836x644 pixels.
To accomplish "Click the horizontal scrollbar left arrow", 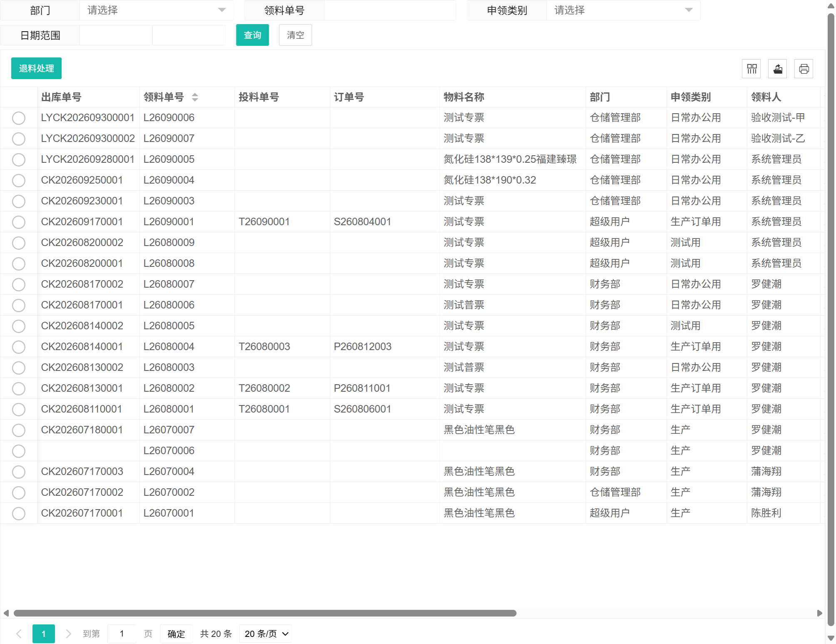I will click(6, 613).
